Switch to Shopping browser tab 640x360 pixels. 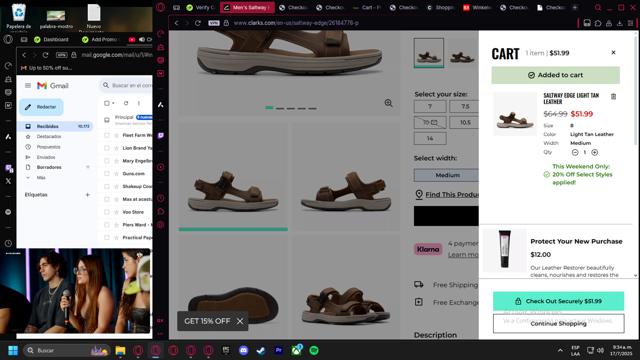440,7
